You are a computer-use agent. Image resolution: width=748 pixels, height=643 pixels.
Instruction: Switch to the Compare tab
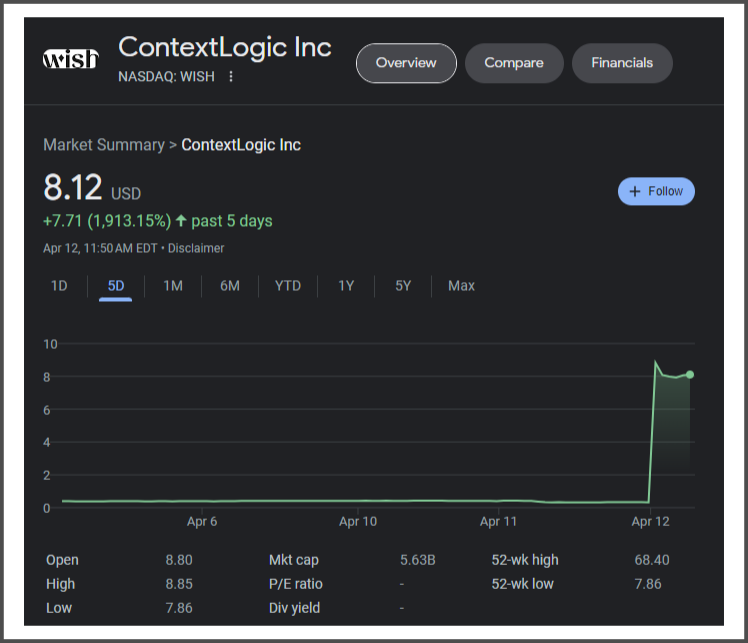pyautogui.click(x=514, y=63)
